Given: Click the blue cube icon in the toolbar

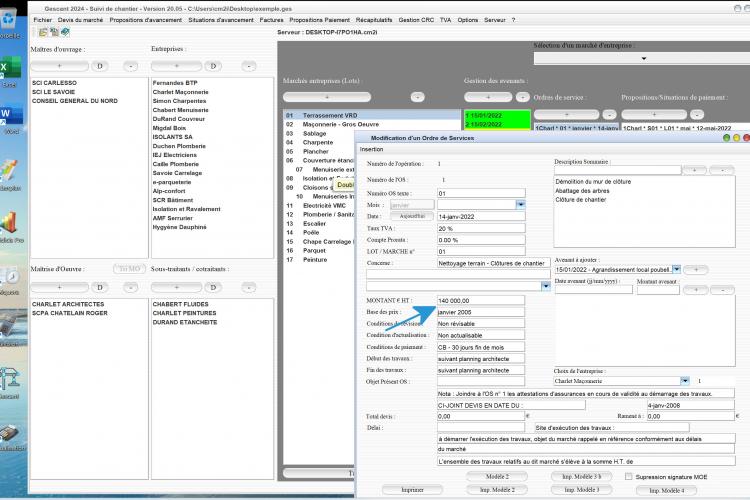Looking at the screenshot, I should pos(65,32).
